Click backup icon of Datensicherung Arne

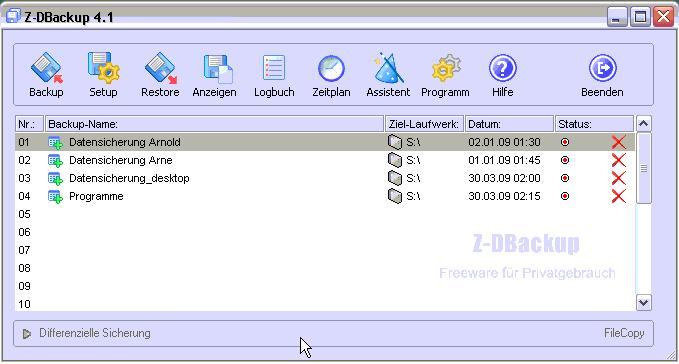(x=55, y=161)
